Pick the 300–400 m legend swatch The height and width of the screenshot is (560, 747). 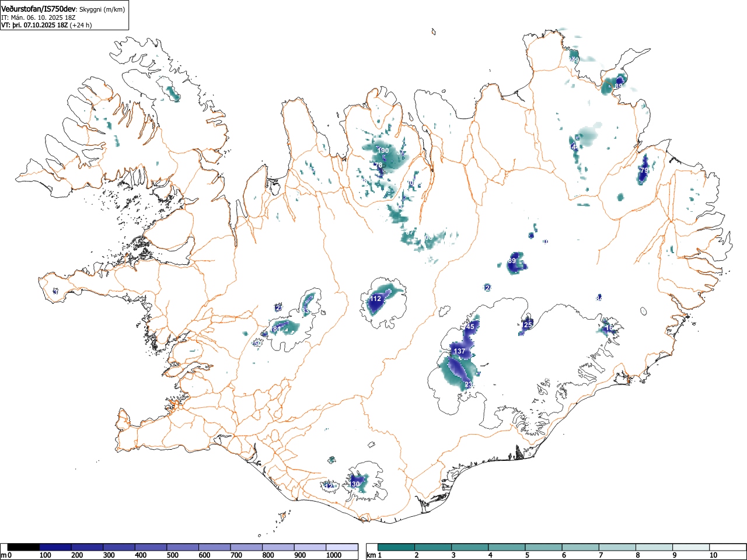(x=119, y=547)
